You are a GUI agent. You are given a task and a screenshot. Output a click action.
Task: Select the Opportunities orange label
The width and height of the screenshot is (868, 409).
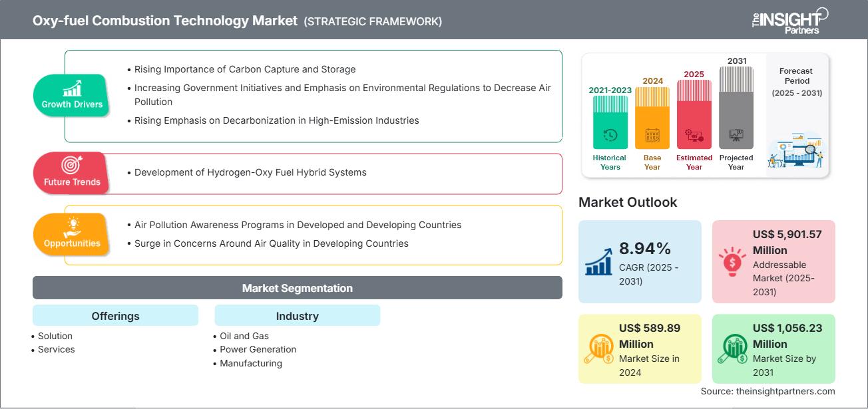[x=72, y=234]
